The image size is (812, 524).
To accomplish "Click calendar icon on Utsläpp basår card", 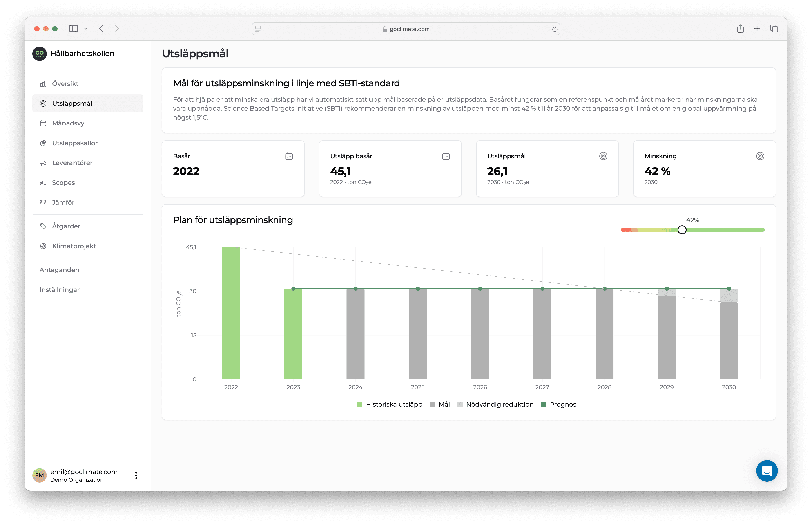I will tap(446, 156).
